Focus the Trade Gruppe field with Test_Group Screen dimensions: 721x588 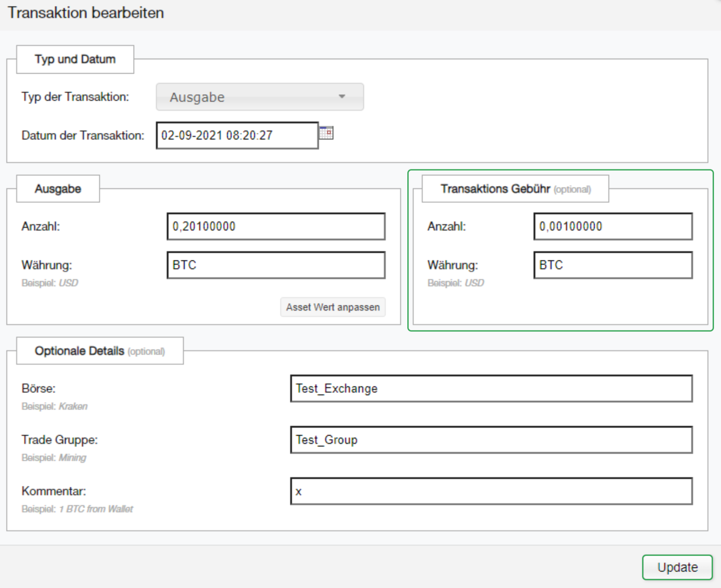[x=491, y=440]
